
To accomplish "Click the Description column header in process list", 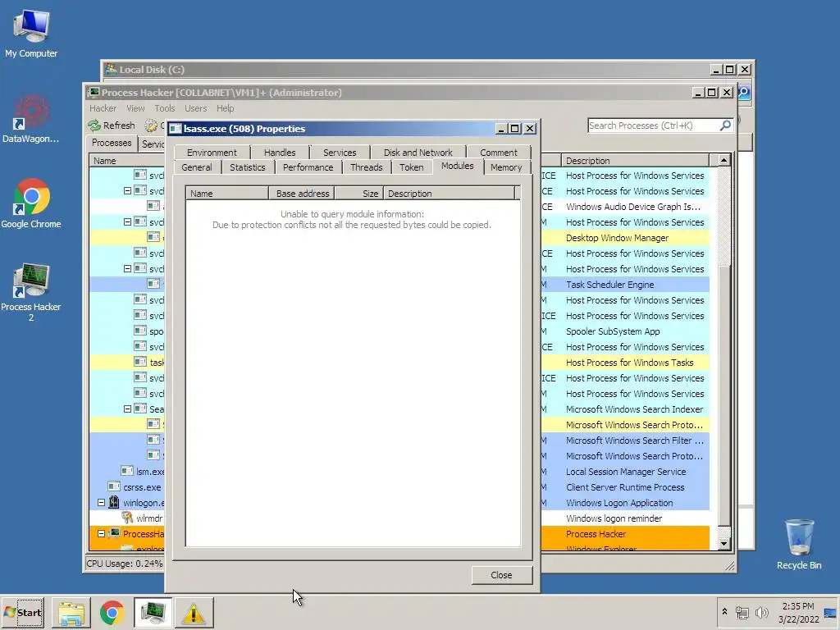I will tap(635, 161).
